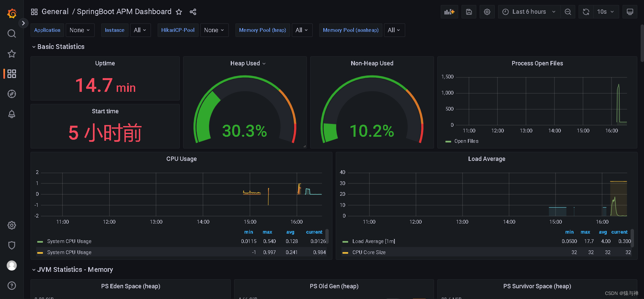Viewport: 644px width, 299px height.
Task: Sort CPU Usage legend by current
Action: pyautogui.click(x=314, y=232)
